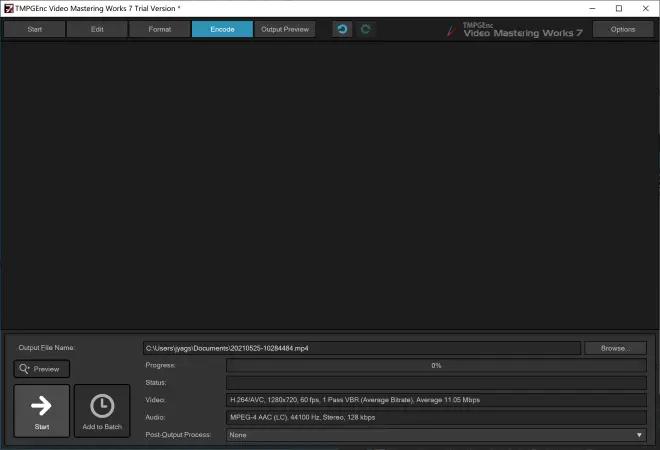Switch to the Start tab
Viewport: 660px width, 450px height.
pyautogui.click(x=35, y=29)
